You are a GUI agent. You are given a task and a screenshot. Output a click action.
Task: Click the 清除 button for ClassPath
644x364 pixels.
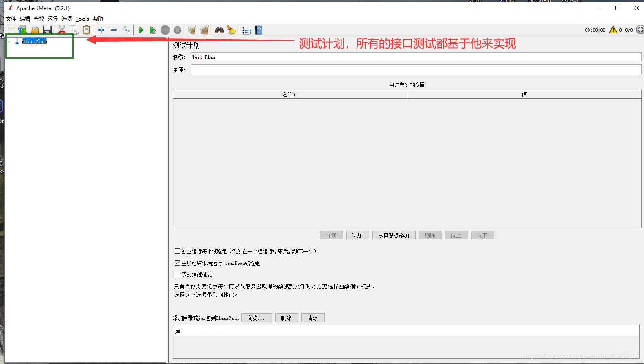(313, 318)
